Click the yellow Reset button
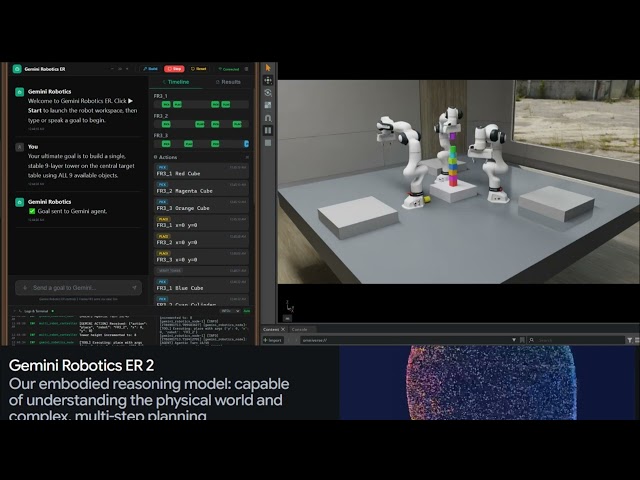This screenshot has height=480, width=640. (x=199, y=69)
